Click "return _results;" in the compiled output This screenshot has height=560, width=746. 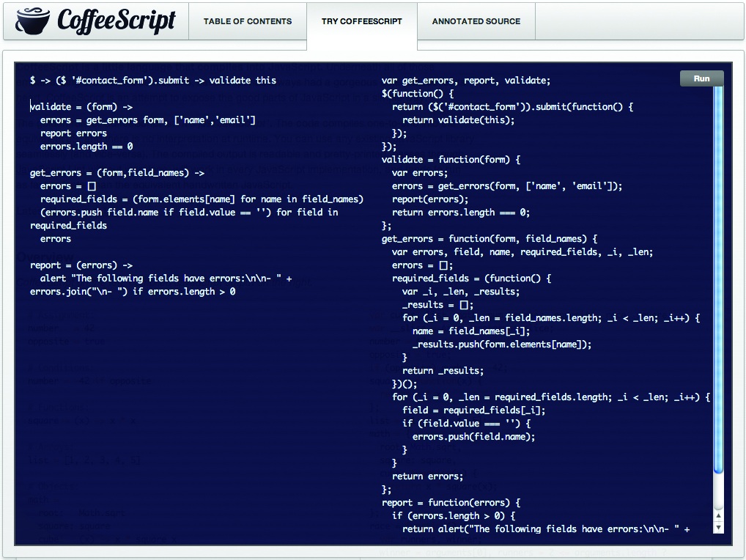tap(443, 371)
